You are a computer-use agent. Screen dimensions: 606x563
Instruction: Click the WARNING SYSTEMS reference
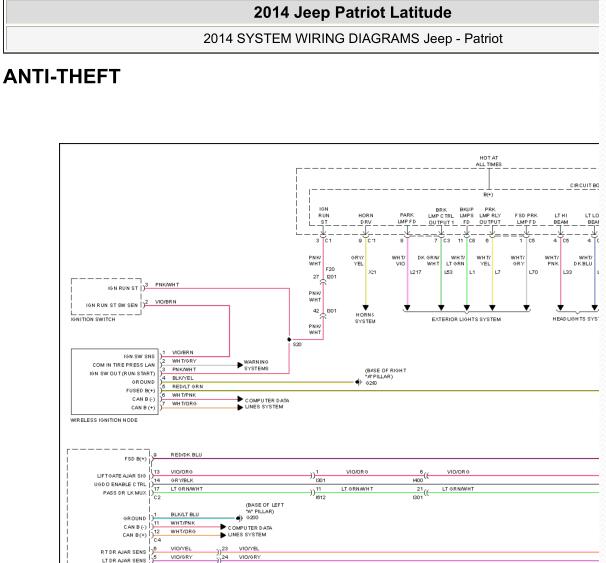[x=256, y=365]
